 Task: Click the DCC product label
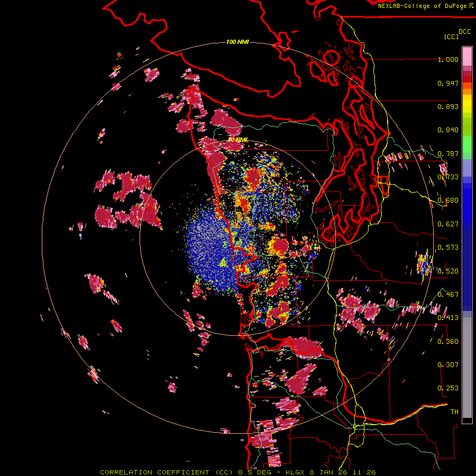click(x=464, y=31)
